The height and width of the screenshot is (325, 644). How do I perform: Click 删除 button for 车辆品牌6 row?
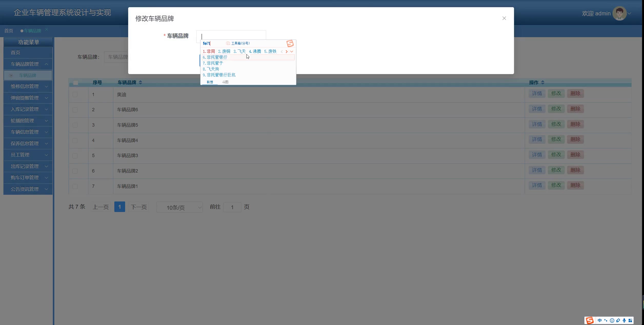(x=575, y=109)
